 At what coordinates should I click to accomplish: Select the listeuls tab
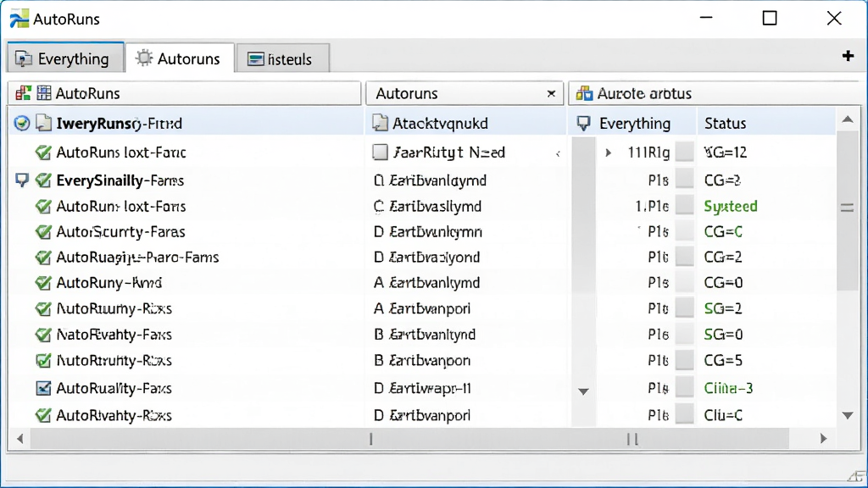pyautogui.click(x=282, y=58)
